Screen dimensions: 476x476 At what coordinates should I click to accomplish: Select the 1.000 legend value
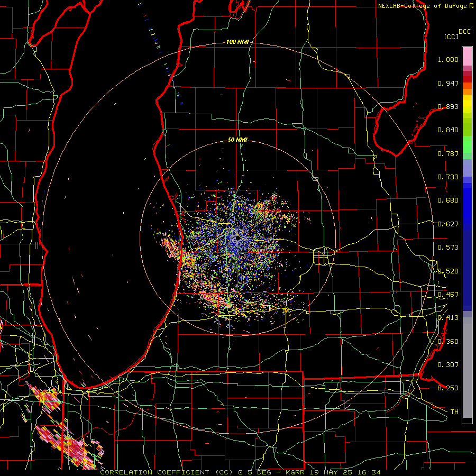click(x=448, y=59)
